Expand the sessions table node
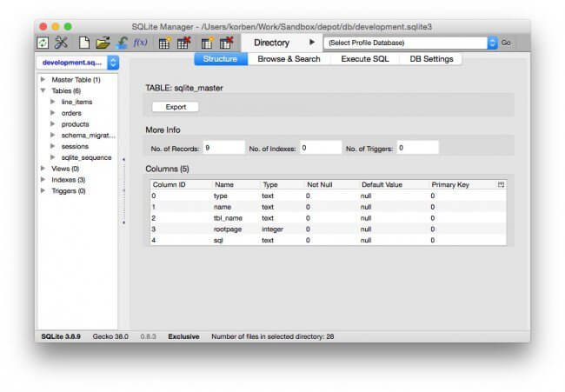 [53, 146]
